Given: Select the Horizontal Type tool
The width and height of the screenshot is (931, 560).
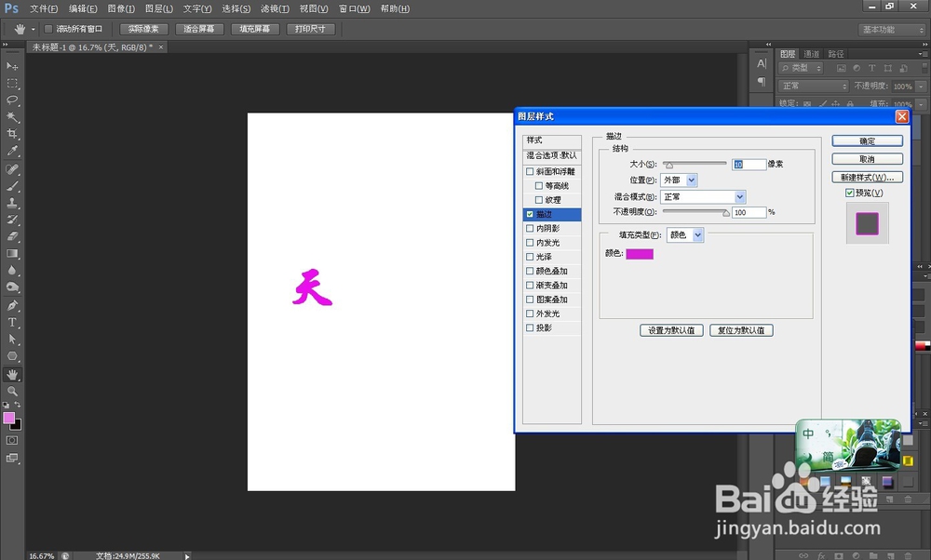Looking at the screenshot, I should 12,323.
